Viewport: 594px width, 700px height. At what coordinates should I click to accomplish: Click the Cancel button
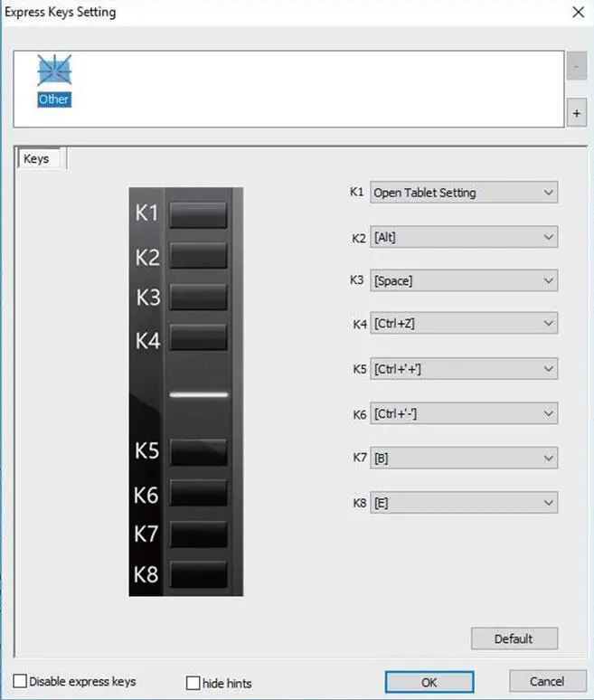click(547, 681)
